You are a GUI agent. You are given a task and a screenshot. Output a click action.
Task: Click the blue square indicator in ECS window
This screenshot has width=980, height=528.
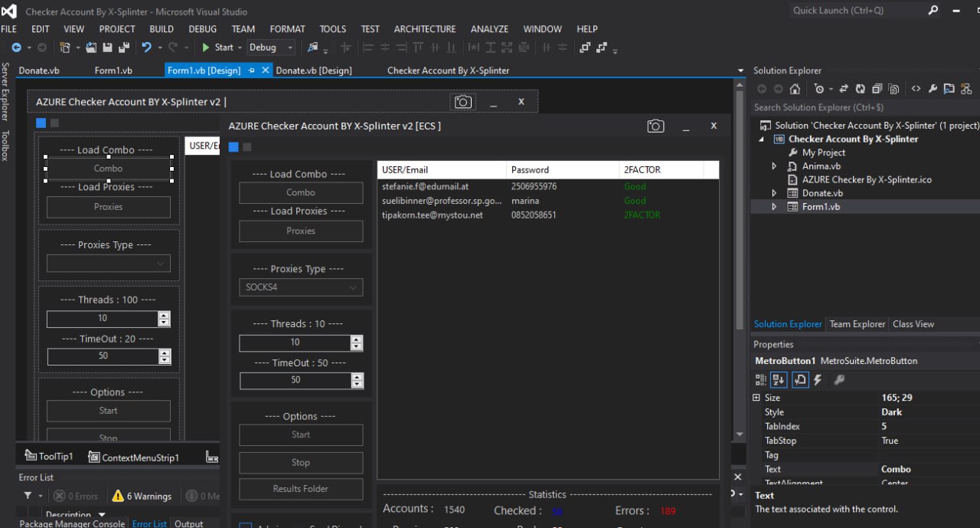(234, 147)
